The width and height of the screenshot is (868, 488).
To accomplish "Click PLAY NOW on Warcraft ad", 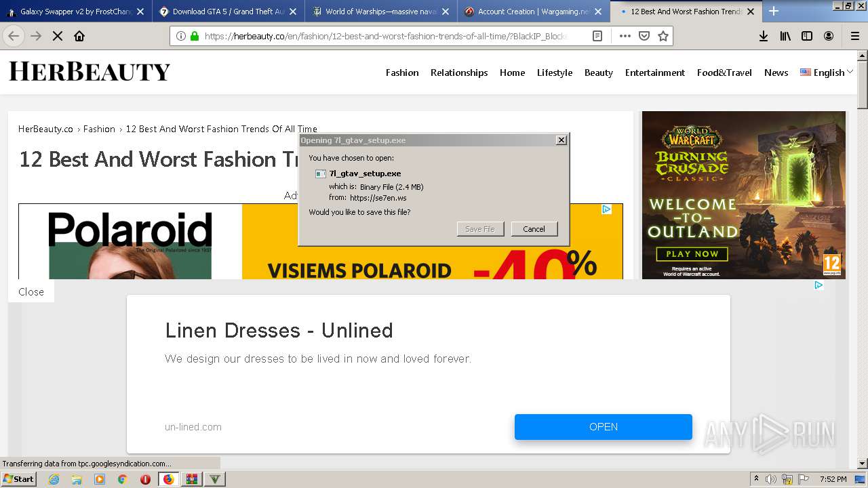I will (692, 254).
